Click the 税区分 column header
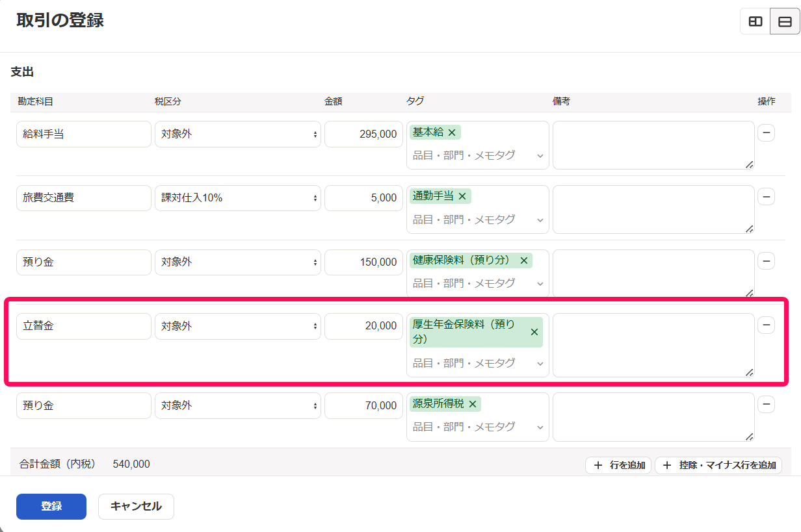 coord(168,101)
